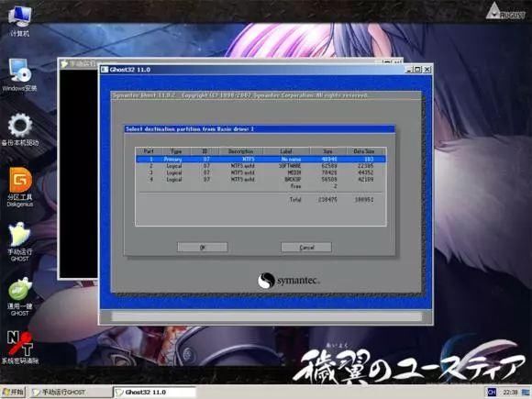Select the Windows安装 desktop icon
The width and height of the screenshot is (532, 399).
[x=19, y=74]
